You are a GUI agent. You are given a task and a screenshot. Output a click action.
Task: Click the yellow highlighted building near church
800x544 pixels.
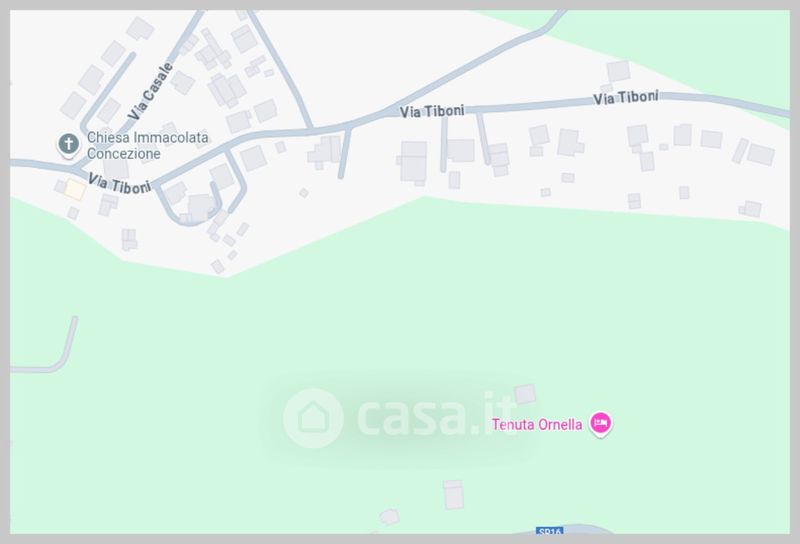(75, 190)
